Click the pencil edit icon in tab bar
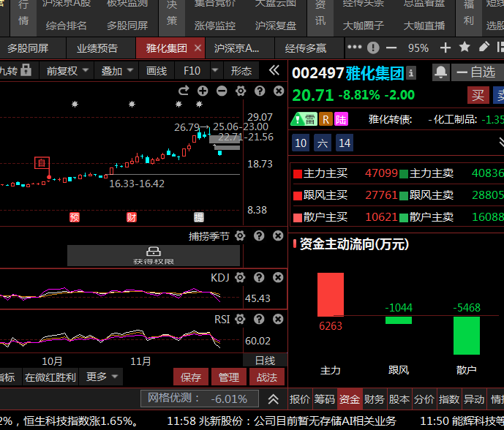The image size is (504, 430). pos(484,48)
